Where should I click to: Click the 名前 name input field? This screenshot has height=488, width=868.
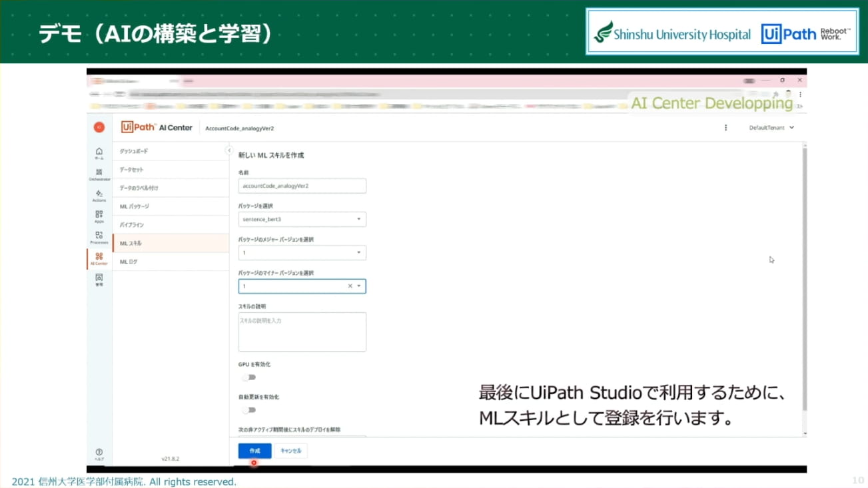(302, 186)
